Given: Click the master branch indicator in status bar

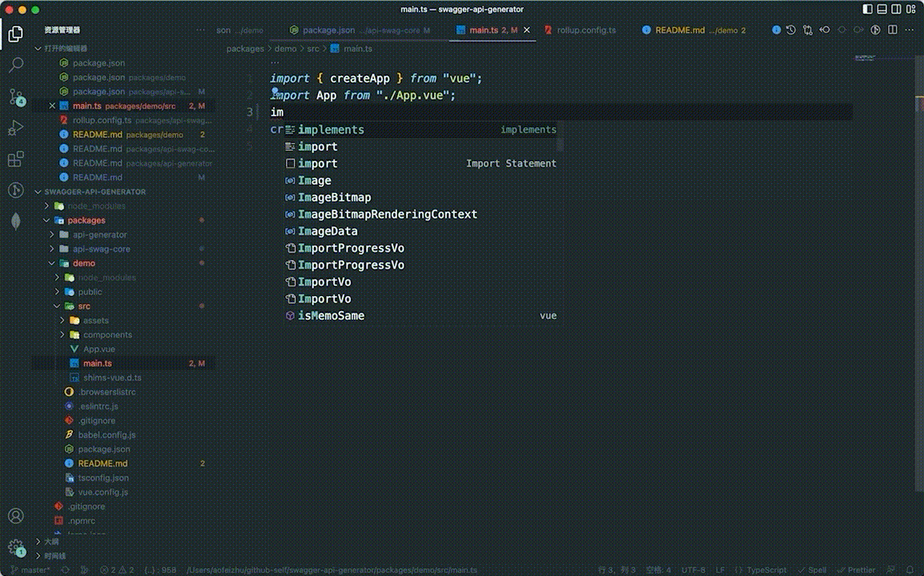Looking at the screenshot, I should pos(30,570).
